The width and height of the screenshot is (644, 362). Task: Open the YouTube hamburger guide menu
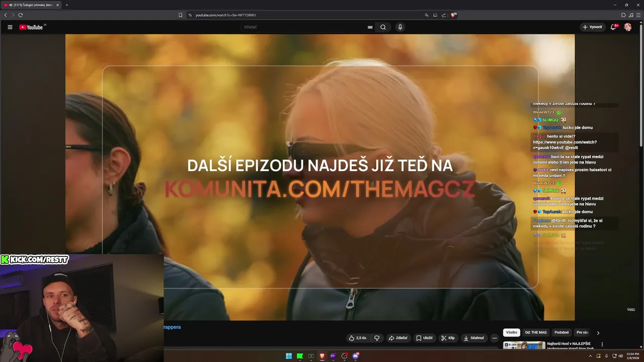coord(10,27)
